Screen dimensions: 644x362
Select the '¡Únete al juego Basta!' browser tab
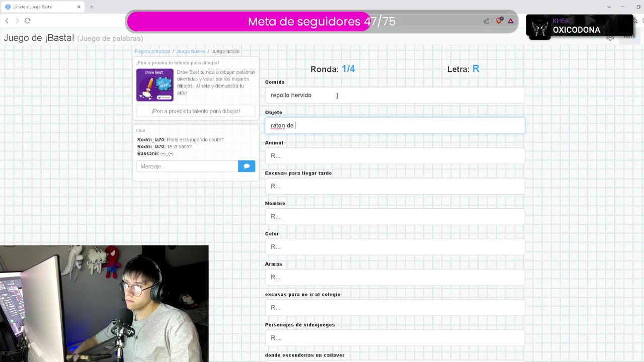43,7
